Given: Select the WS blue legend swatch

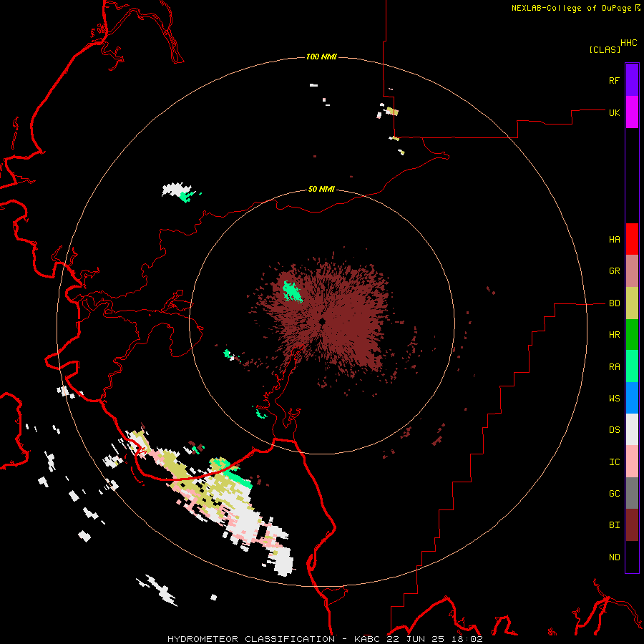Looking at the screenshot, I should (x=632, y=398).
